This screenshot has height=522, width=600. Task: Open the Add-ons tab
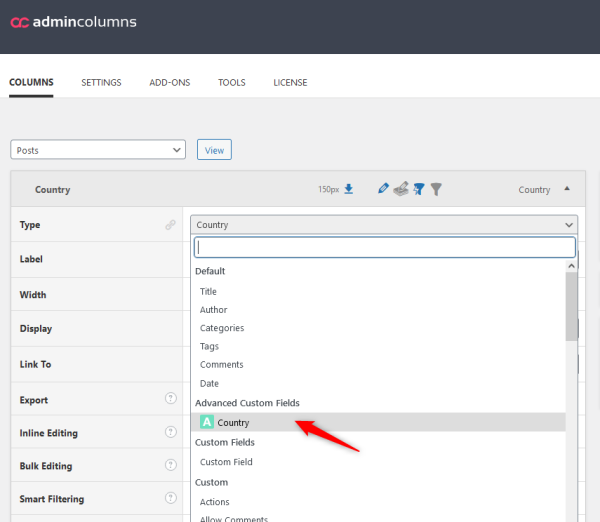pyautogui.click(x=169, y=82)
